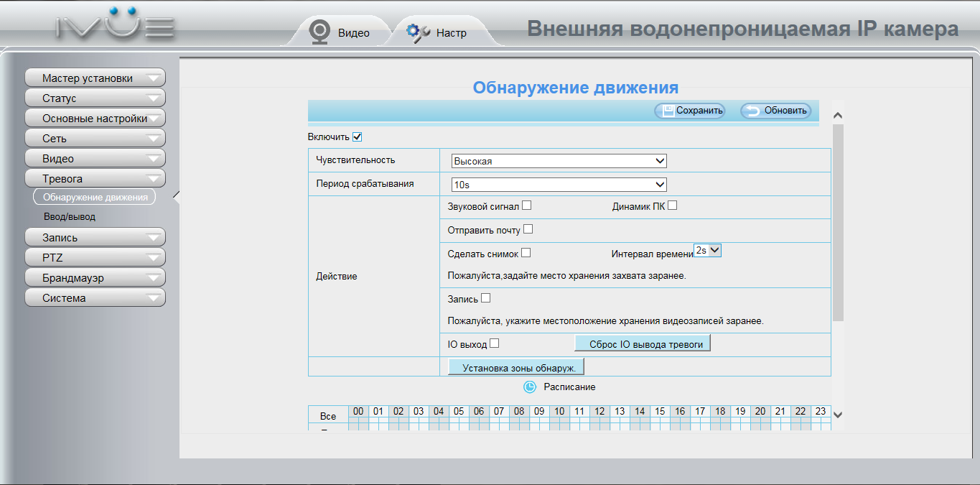The width and height of the screenshot is (980, 485).
Task: Select schedule hour column 06
Action: coord(479,412)
